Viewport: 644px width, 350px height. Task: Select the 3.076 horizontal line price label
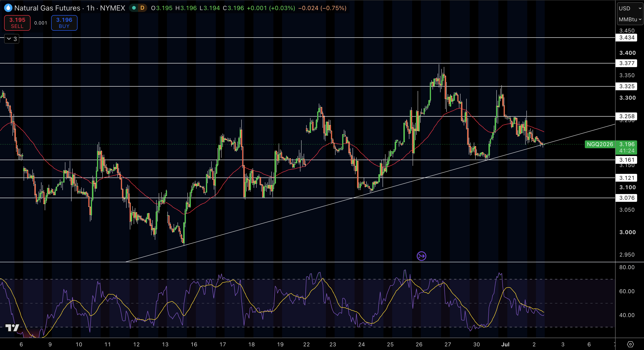click(626, 198)
